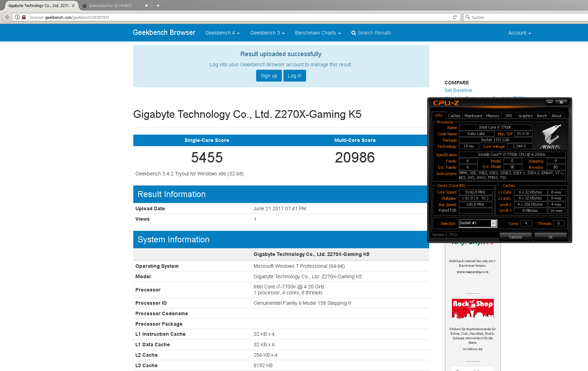Click the L2 Cache value 256 KB x 4
The height and width of the screenshot is (371, 588).
265,355
